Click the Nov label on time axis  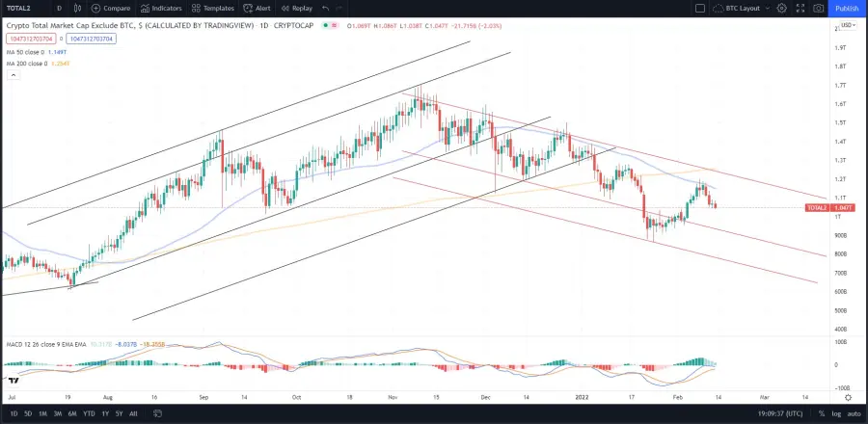pos(393,397)
